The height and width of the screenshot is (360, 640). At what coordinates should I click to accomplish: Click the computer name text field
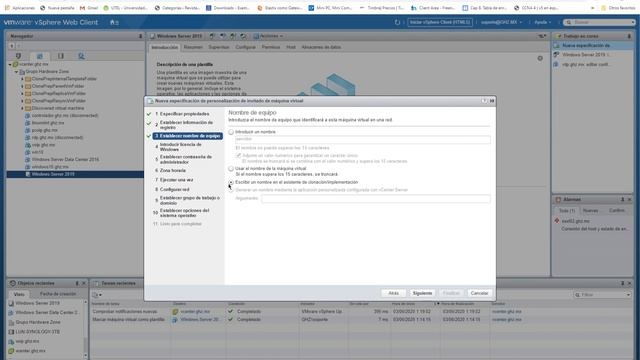[x=362, y=139]
